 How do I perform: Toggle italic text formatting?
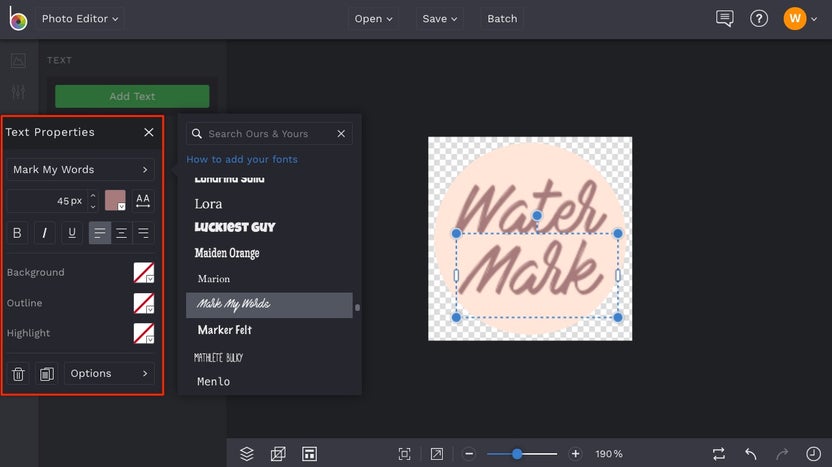click(45, 233)
